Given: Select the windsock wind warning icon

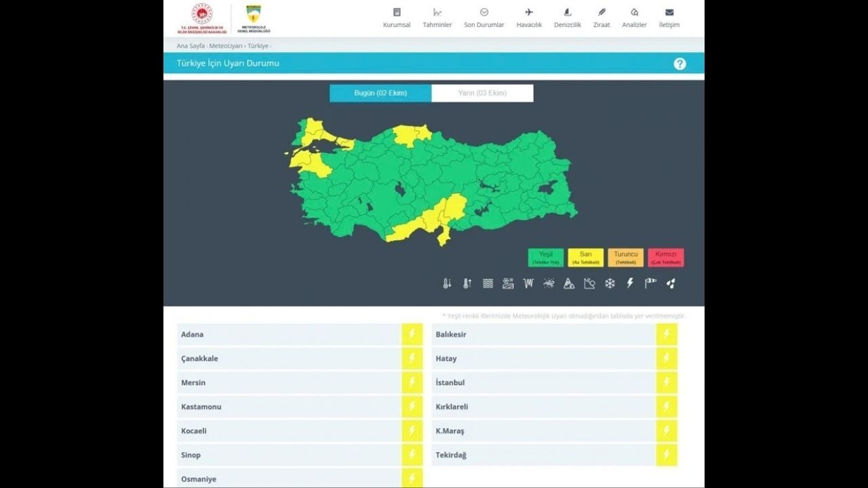Looking at the screenshot, I should pos(650,283).
